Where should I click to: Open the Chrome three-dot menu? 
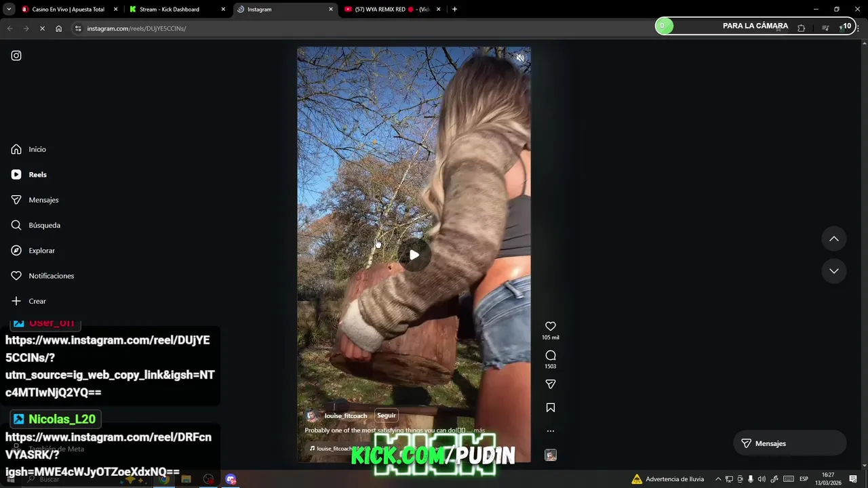859,28
